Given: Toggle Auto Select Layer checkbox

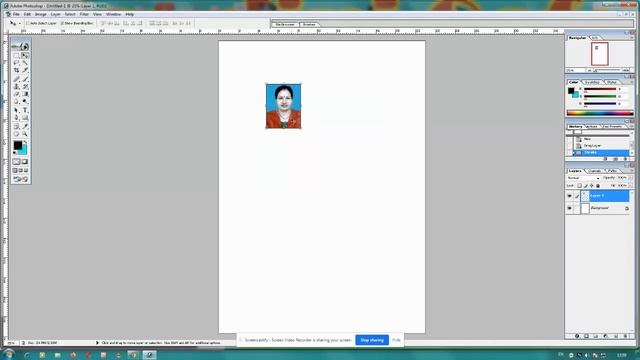Looking at the screenshot, I should click(28, 23).
